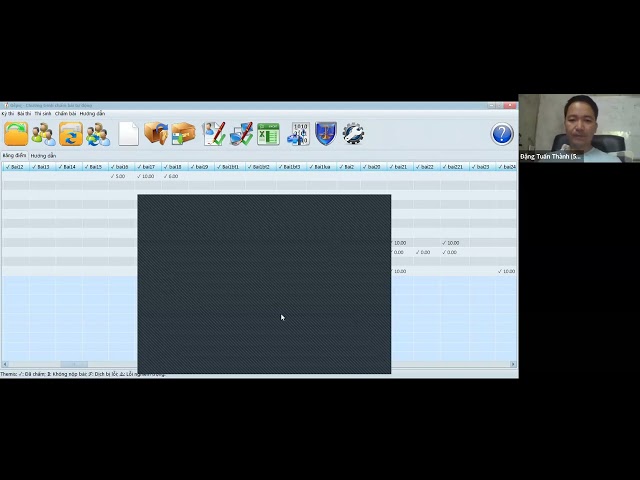Click Đặng Tuấn Thành's video thumbnail
Screen dimensions: 640x480
(x=579, y=128)
